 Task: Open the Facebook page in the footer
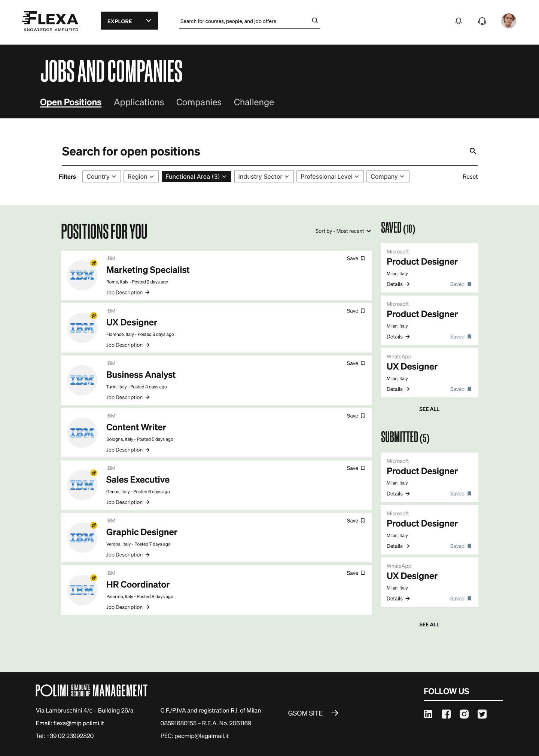(x=446, y=714)
